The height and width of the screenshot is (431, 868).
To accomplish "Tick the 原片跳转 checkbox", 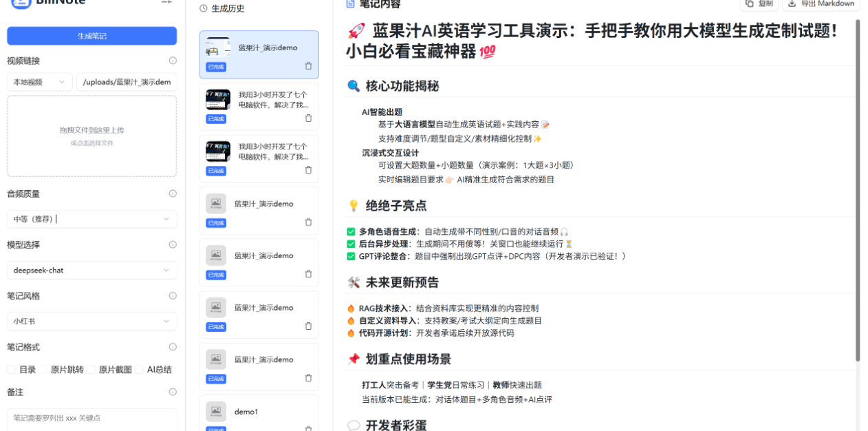I will tap(43, 370).
